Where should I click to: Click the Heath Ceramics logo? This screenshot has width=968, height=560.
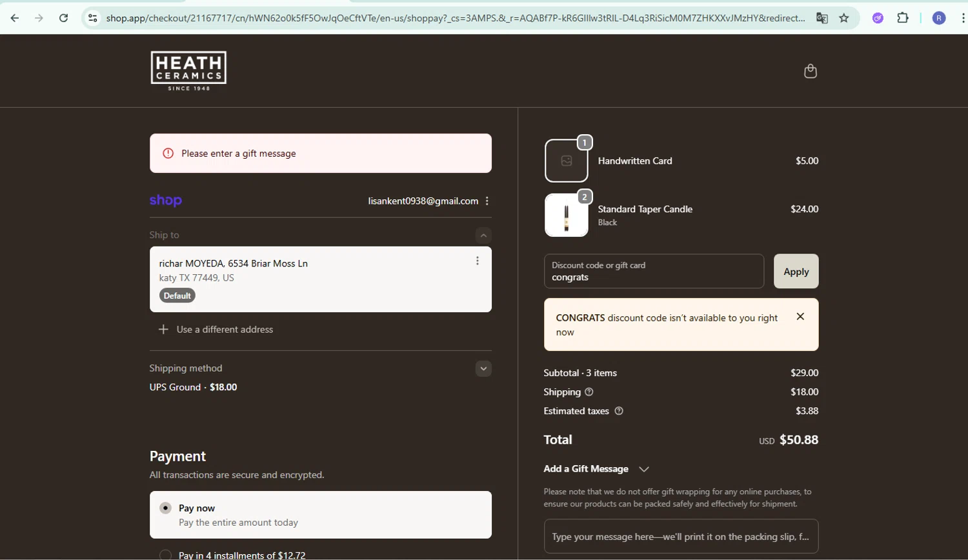click(x=188, y=71)
